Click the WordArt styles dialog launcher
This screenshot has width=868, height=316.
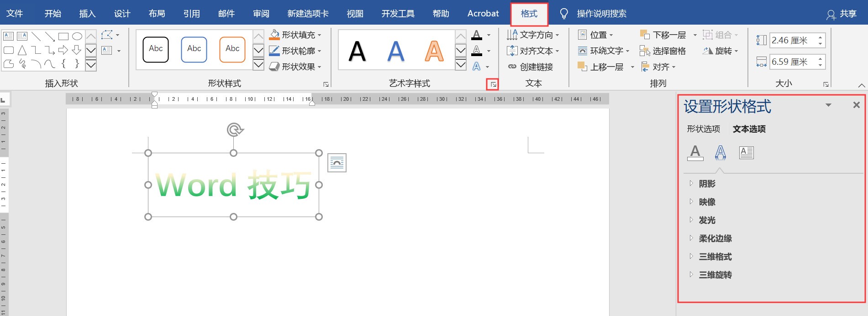493,84
